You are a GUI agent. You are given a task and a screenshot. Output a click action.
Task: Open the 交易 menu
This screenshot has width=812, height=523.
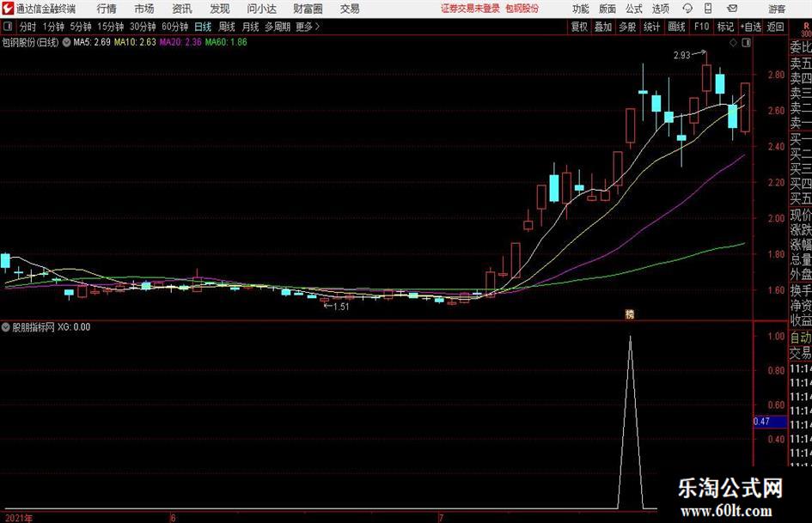pos(350,9)
